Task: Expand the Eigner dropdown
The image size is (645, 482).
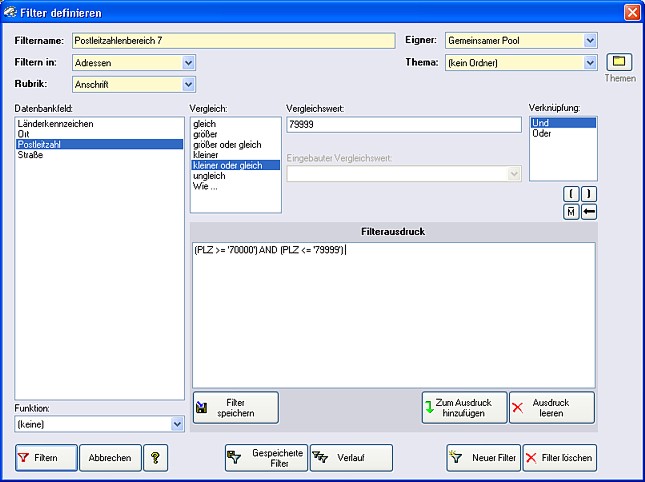Action: pyautogui.click(x=590, y=40)
